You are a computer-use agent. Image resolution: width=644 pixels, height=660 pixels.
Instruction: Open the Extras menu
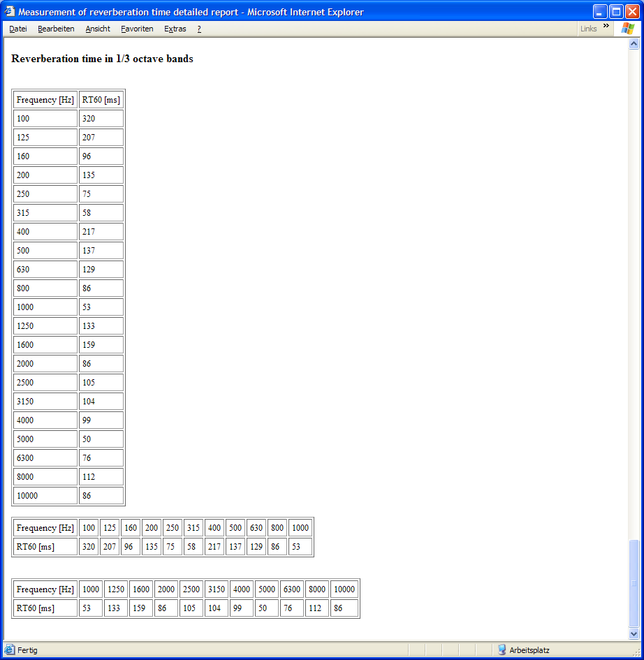[175, 29]
